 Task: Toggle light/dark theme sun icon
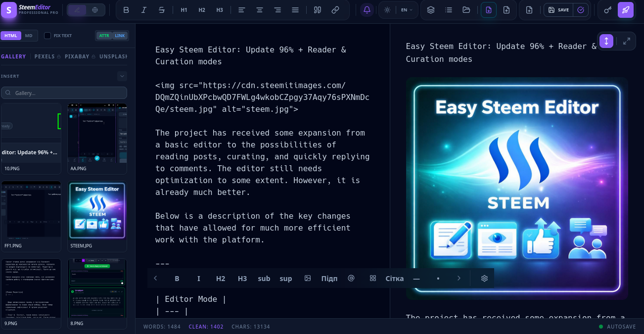[x=387, y=10]
